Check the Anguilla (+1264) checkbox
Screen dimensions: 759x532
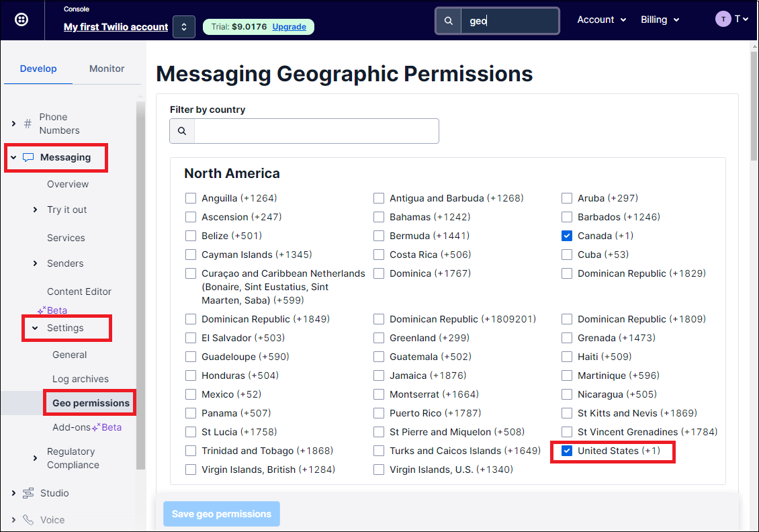click(x=191, y=198)
